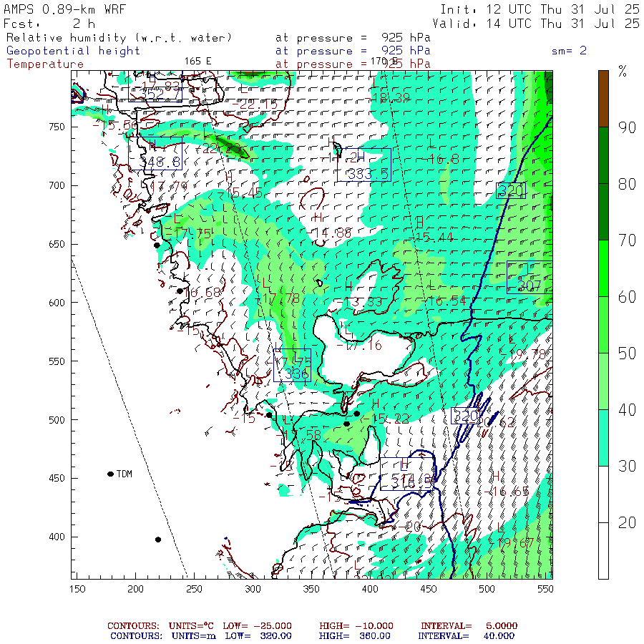Screen dimensions: 644x644
Task: Click the -15.22 temperature high label
Action: [386, 419]
